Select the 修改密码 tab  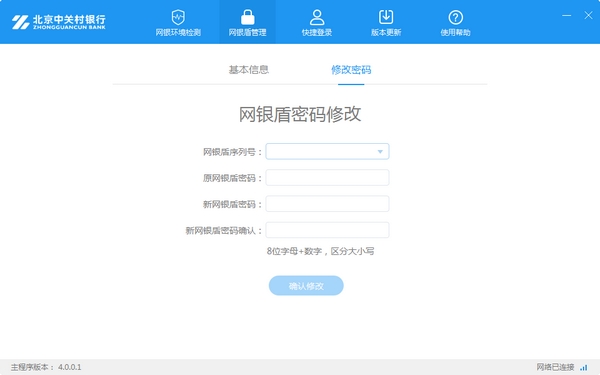[x=351, y=70]
